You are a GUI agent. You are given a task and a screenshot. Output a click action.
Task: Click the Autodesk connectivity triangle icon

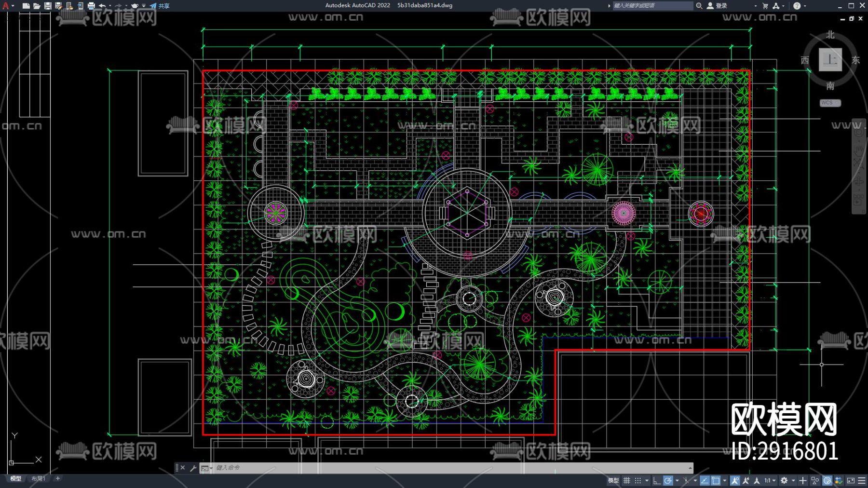click(x=776, y=6)
